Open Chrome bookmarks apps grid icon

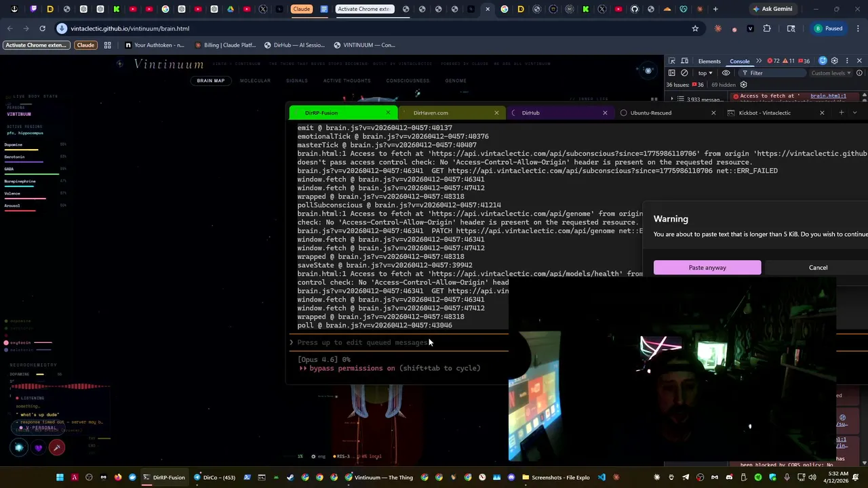pyautogui.click(x=107, y=45)
